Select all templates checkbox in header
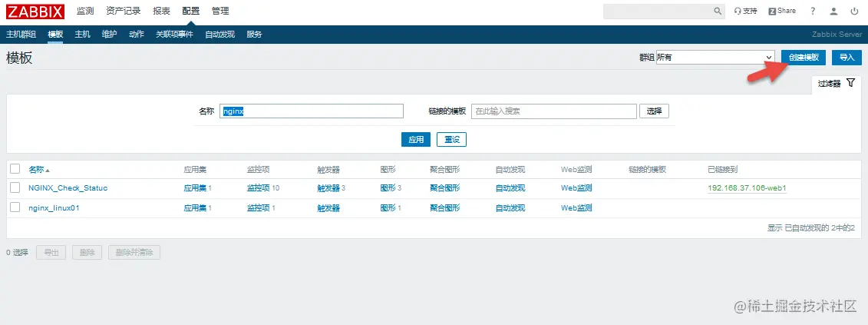The height and width of the screenshot is (325, 868). [15, 168]
